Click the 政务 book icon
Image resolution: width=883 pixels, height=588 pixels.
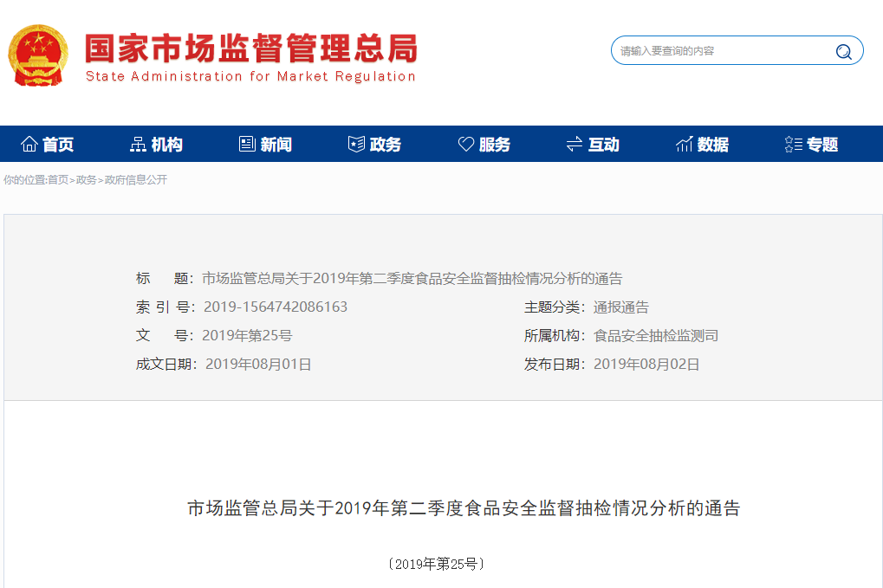pos(356,144)
